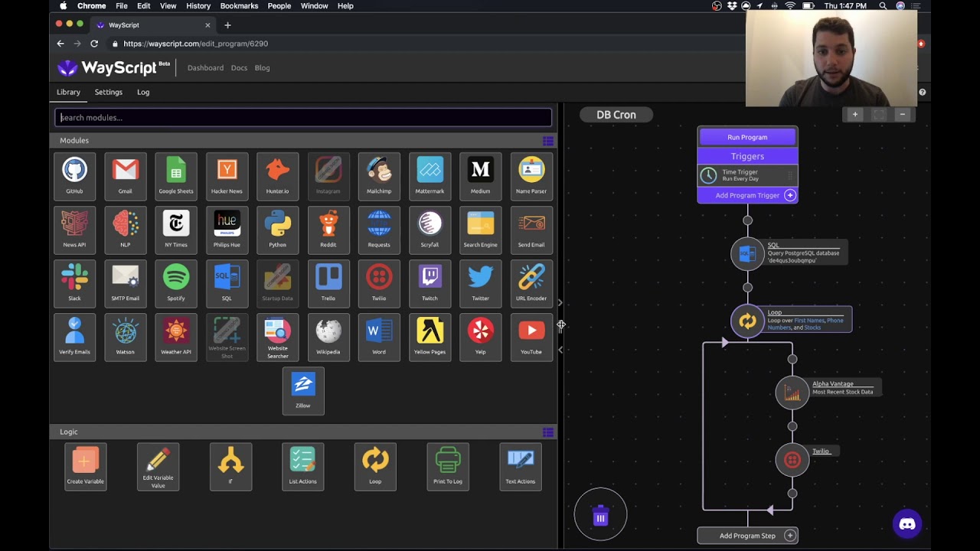Select the Wikipedia module
Image resolution: width=980 pixels, height=551 pixels.
[x=328, y=337]
